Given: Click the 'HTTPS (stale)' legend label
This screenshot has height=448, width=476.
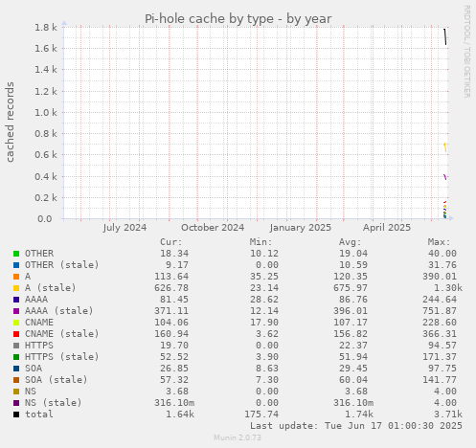Looking at the screenshot, I should [62, 357].
